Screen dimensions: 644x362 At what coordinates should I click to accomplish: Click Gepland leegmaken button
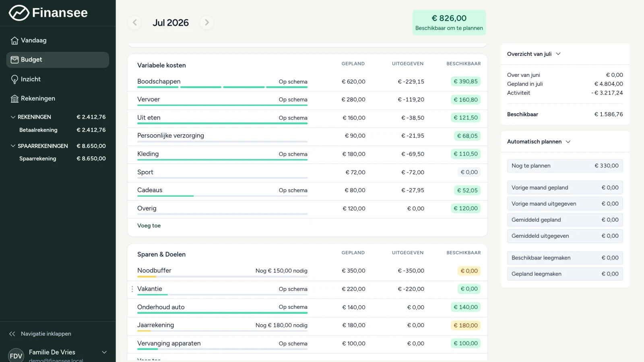point(565,274)
